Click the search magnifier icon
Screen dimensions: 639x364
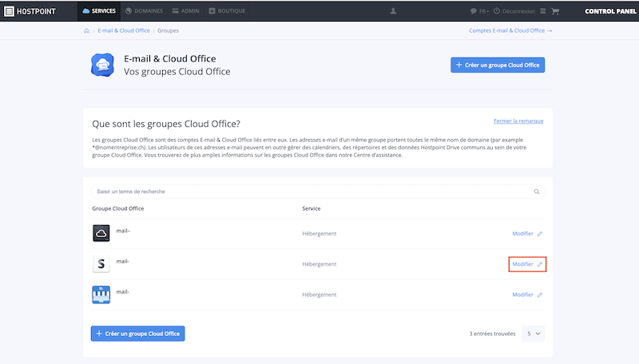[x=537, y=192]
